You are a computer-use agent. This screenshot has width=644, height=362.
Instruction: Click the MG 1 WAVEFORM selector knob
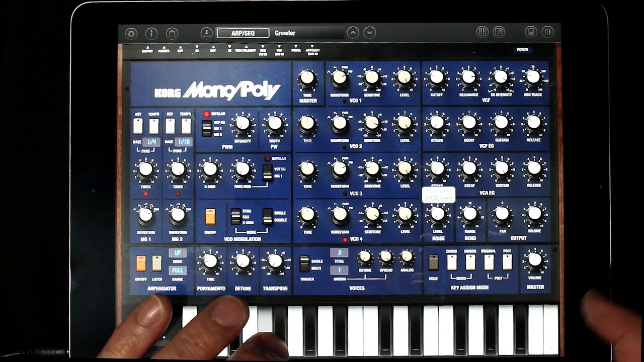(145, 215)
